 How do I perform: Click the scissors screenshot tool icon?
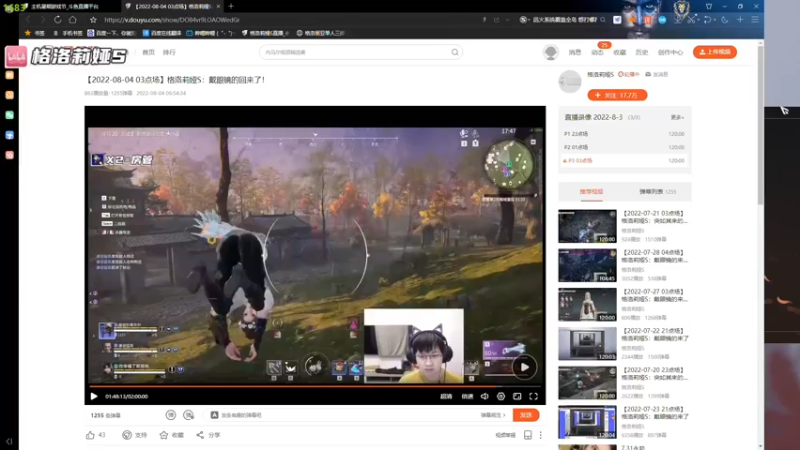coord(691,20)
